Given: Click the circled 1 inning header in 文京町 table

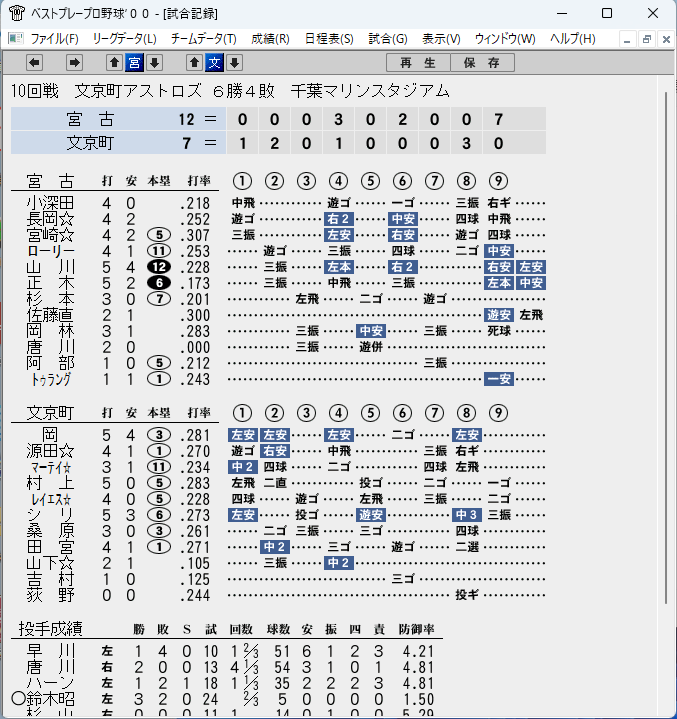Looking at the screenshot, I should pos(242,413).
